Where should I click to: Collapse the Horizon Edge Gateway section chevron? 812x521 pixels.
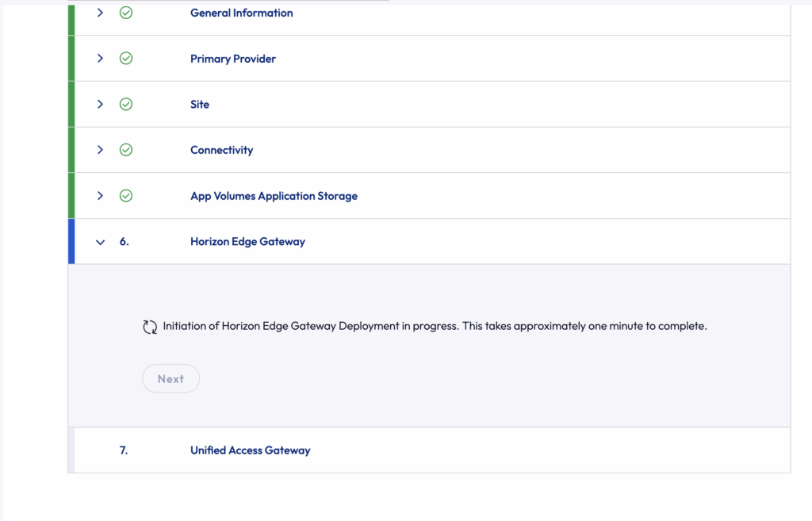tap(100, 242)
